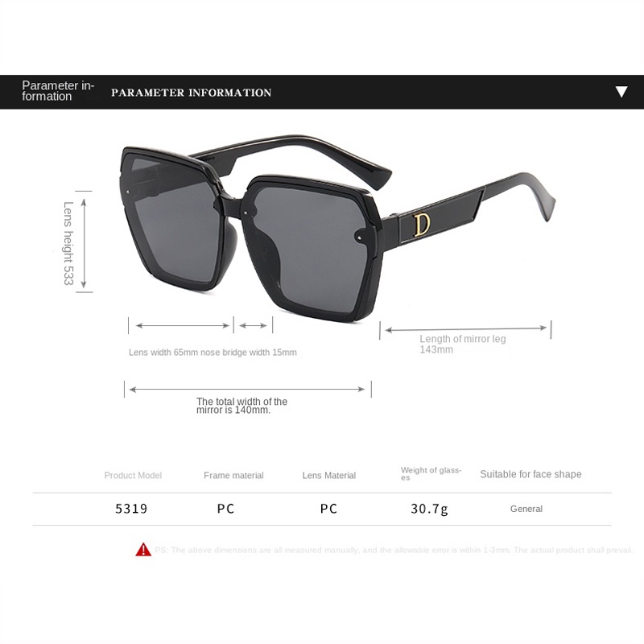Click the Lens Material column header
The width and height of the screenshot is (644, 644).
329,475
